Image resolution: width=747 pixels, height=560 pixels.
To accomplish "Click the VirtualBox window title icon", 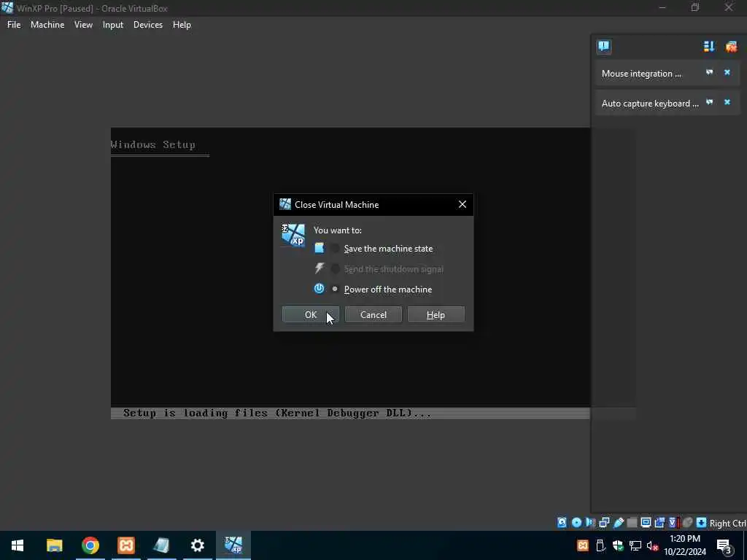I will (x=7, y=7).
